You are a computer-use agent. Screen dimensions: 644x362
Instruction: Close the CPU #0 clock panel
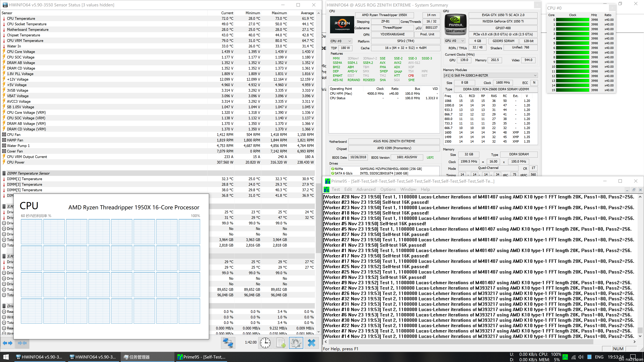[x=612, y=8]
